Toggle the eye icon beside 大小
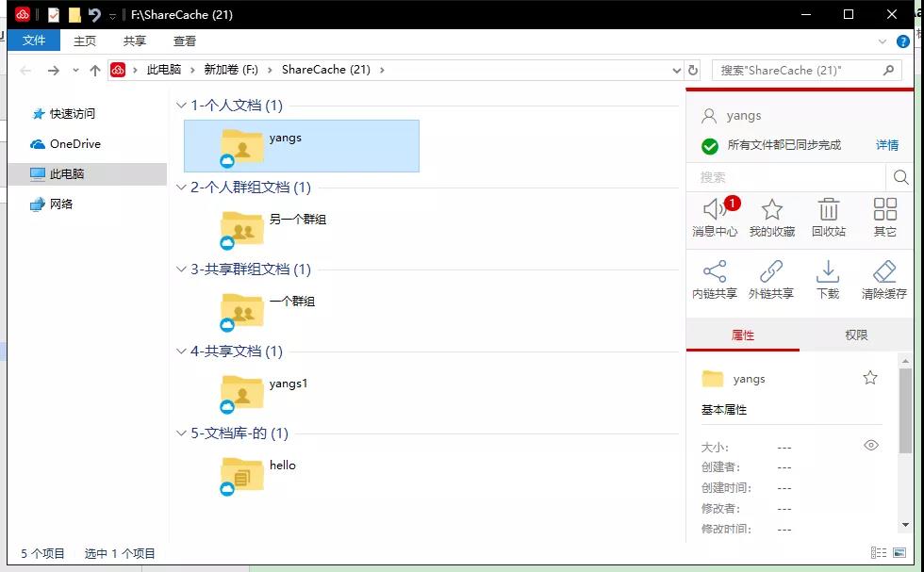This screenshot has height=572, width=924. (x=871, y=446)
